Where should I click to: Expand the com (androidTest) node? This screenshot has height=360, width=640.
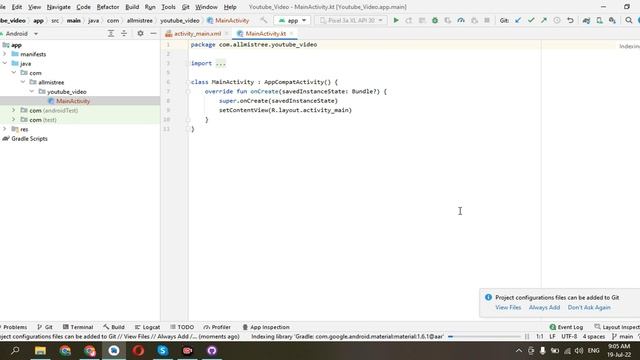point(14,110)
